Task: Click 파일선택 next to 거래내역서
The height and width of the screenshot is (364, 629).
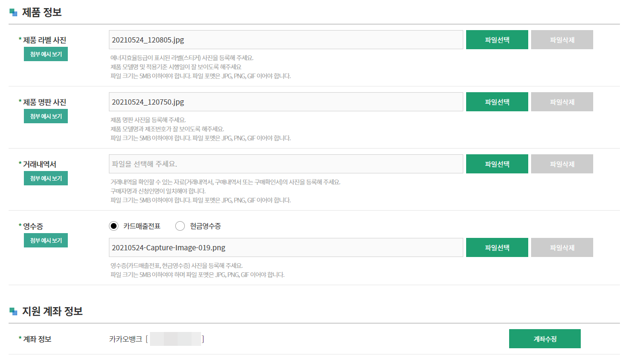Action: coord(497,163)
